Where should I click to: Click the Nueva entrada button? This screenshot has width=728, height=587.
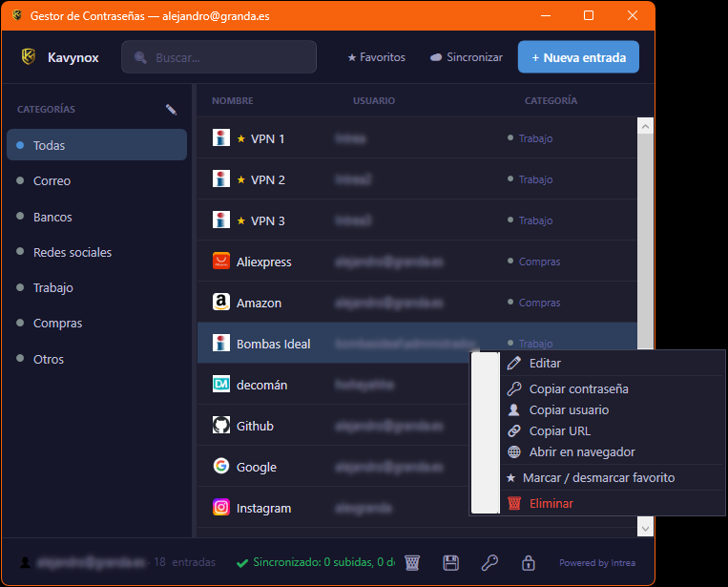pyautogui.click(x=578, y=57)
